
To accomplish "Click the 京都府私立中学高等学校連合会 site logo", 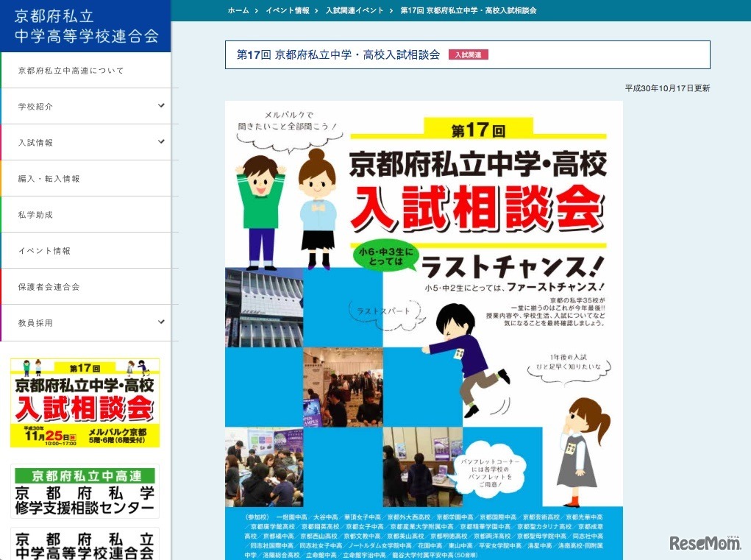I will 85,26.
